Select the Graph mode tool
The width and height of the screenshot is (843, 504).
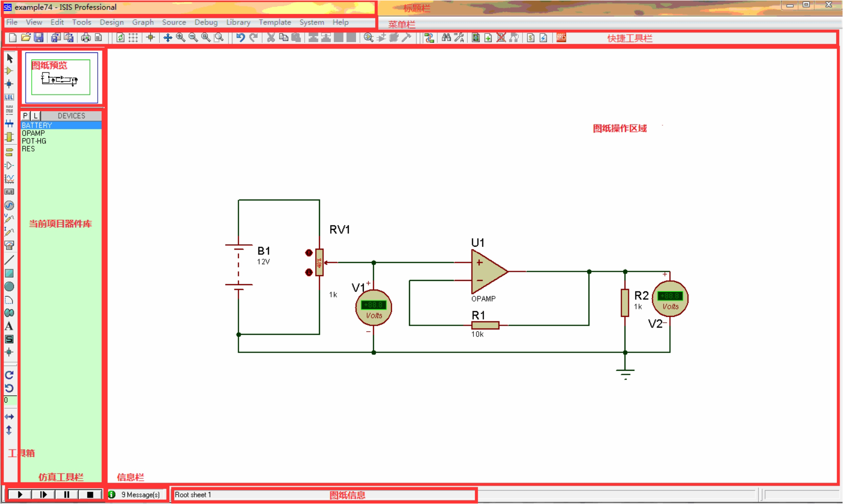point(9,179)
